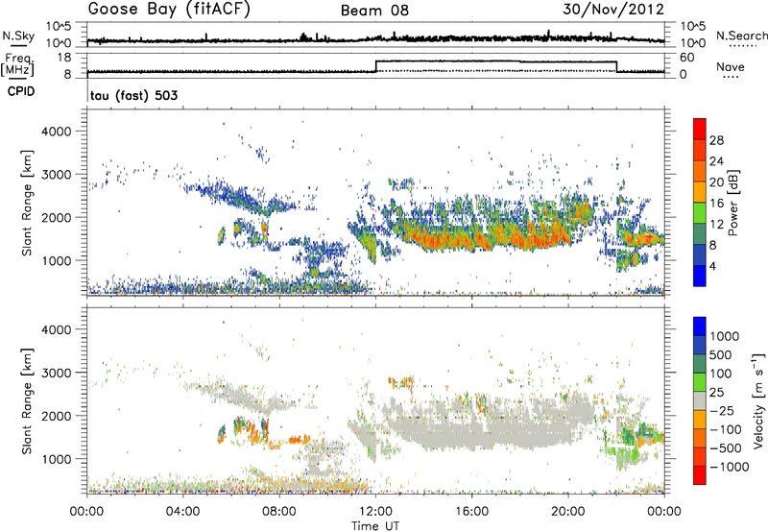The height and width of the screenshot is (532, 768).
Task: Click Velocity colorbar segment between -100 and -25
Action: tap(700, 420)
